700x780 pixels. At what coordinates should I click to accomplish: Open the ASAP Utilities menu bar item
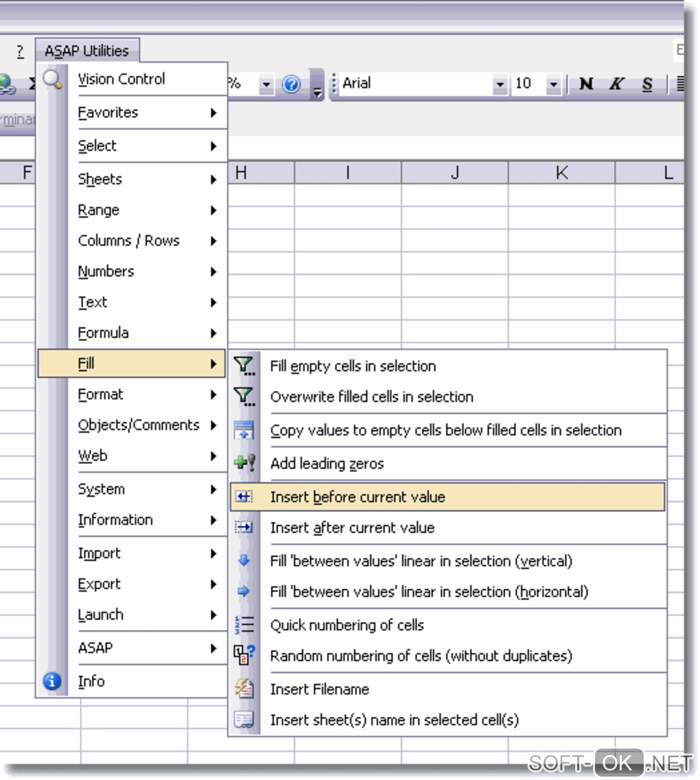pos(87,51)
